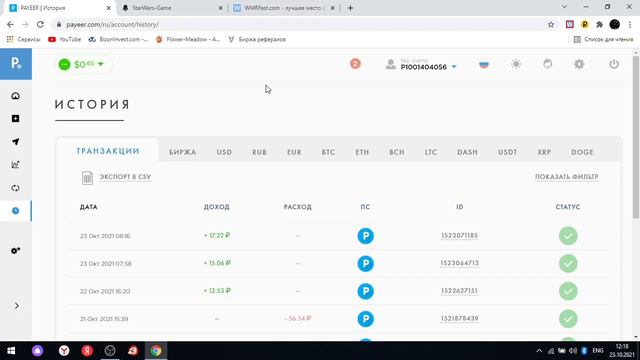Image resolution: width=640 pixels, height=360 pixels.
Task: Click status checkmark for ID 1522064713
Action: pyautogui.click(x=568, y=264)
